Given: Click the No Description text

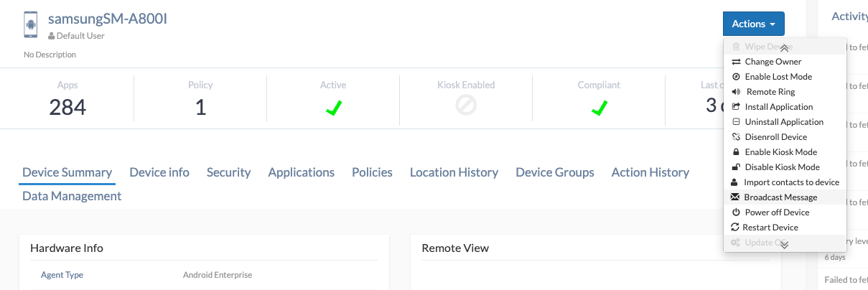Looking at the screenshot, I should pyautogui.click(x=50, y=55).
